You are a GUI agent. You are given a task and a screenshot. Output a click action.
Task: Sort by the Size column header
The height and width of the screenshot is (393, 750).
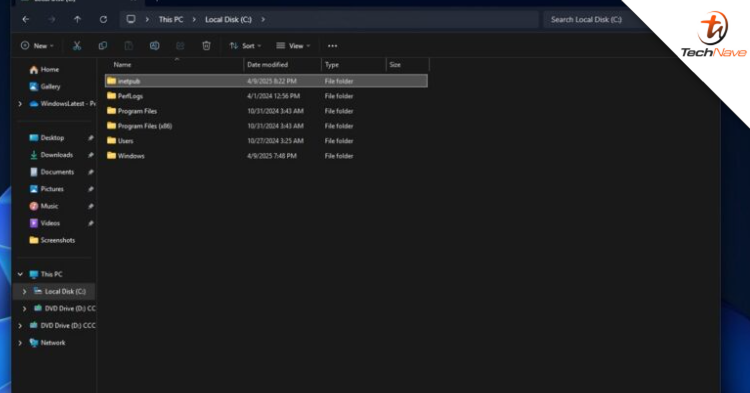[x=395, y=65]
